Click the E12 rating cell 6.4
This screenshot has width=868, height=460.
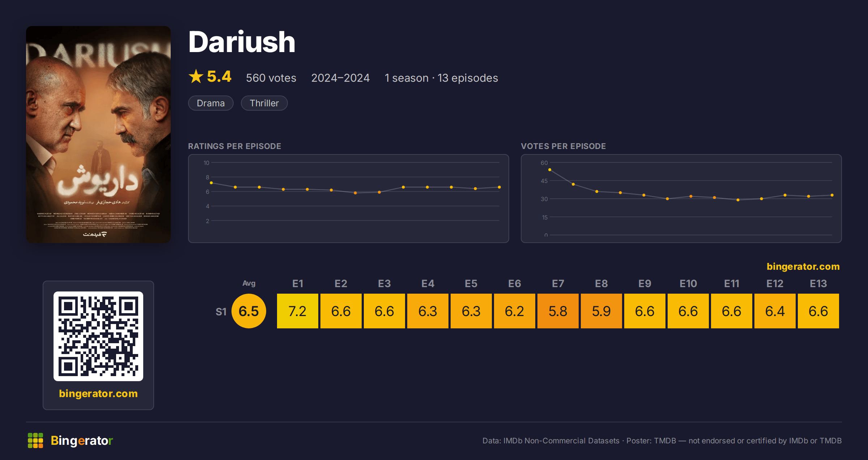775,311
